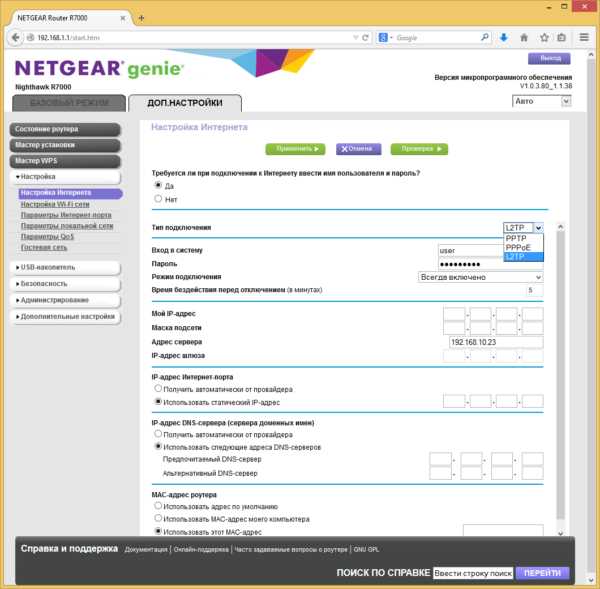Open 'Состояние роутера' sidebar item
The height and width of the screenshot is (589, 600).
[x=65, y=129]
